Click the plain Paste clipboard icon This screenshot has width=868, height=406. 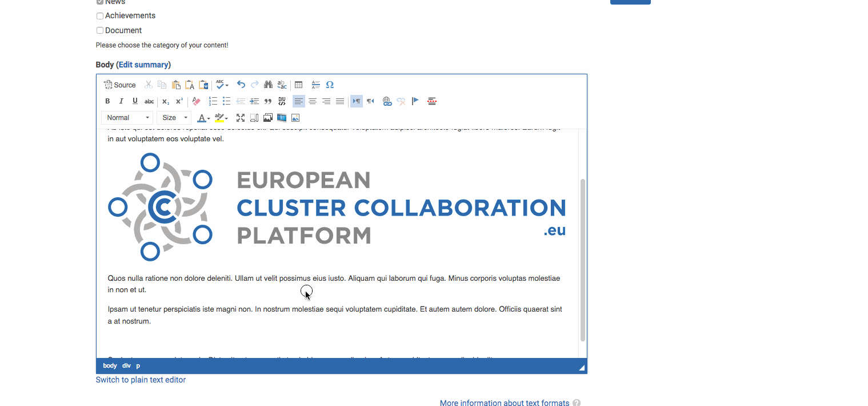(176, 85)
